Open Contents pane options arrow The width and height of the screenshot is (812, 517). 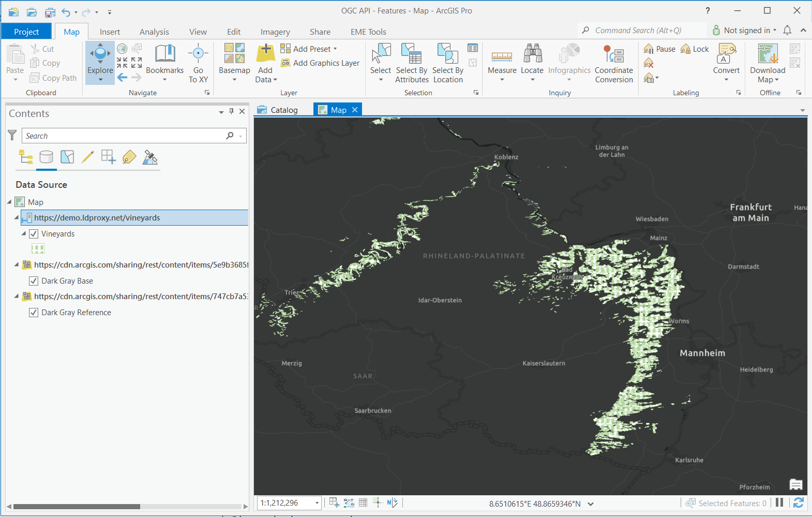[221, 112]
